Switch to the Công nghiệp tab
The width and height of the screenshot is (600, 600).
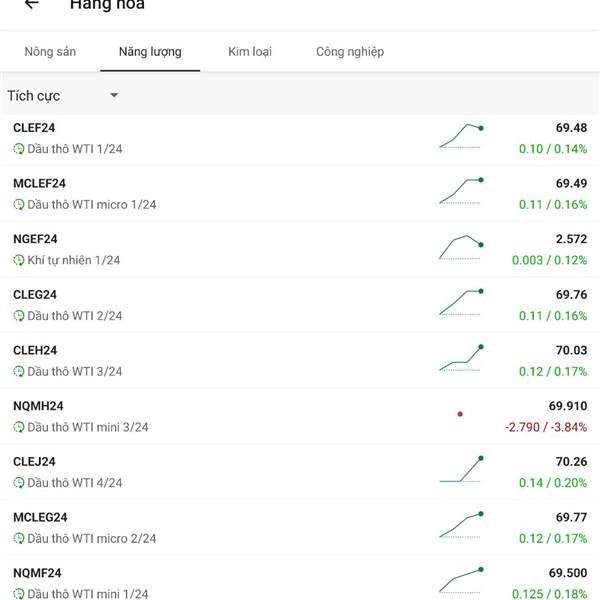350,52
